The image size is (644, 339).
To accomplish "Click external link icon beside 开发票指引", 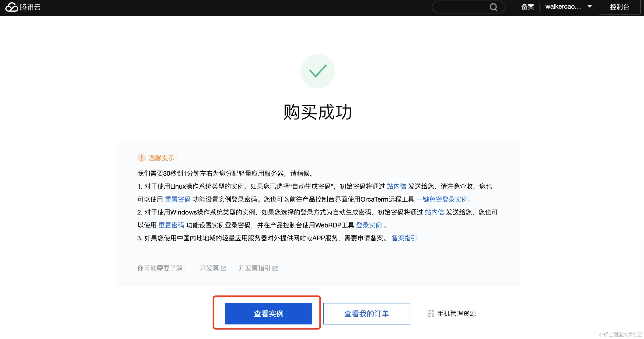I will coord(275,268).
